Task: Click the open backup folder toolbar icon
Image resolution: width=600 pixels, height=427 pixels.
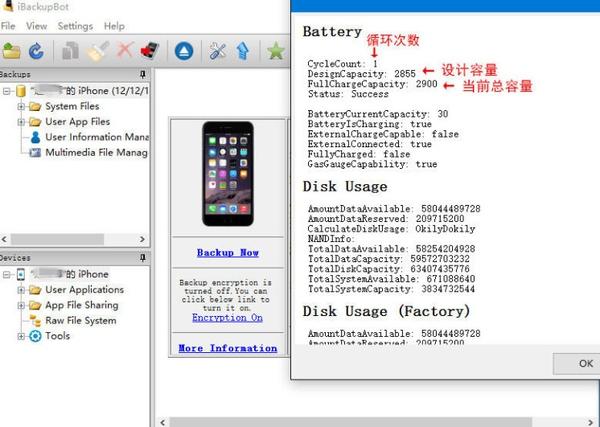Action: pyautogui.click(x=11, y=51)
